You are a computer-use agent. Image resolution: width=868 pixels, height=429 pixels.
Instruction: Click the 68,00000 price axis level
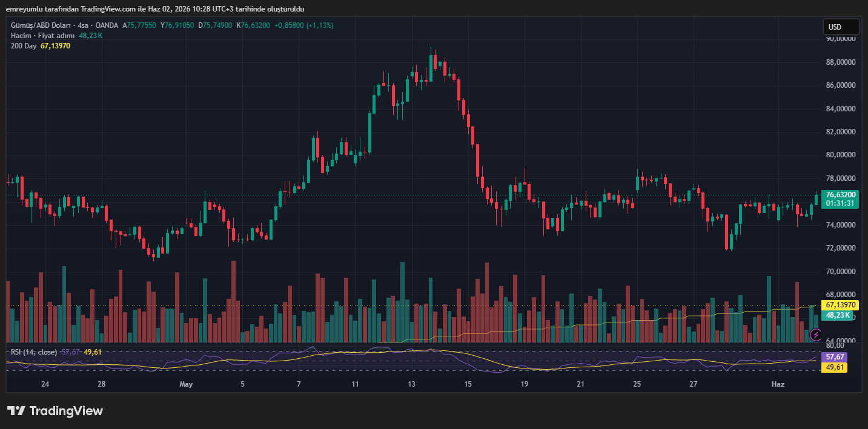tap(841, 295)
